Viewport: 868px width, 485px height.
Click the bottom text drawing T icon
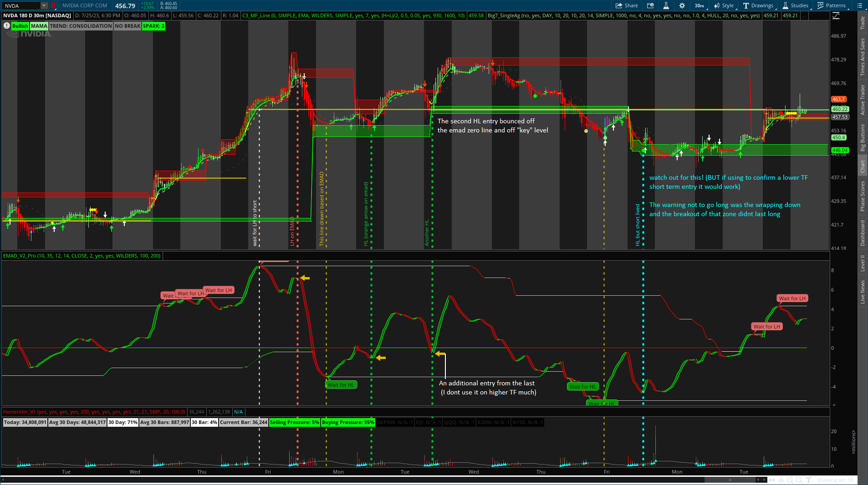(x=808, y=480)
